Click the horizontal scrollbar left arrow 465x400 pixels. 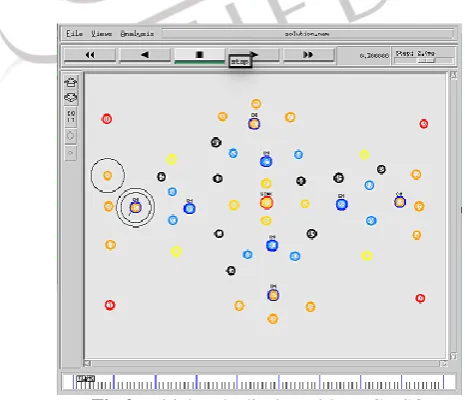pyautogui.click(x=87, y=363)
